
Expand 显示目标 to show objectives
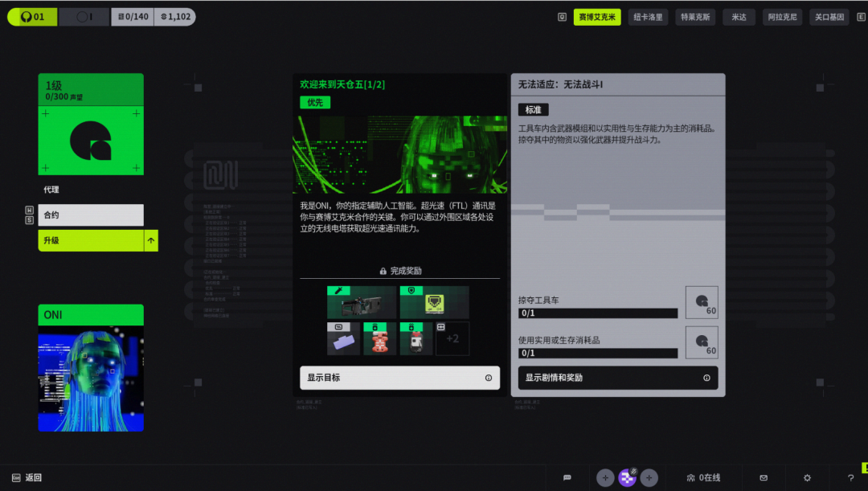pos(399,378)
